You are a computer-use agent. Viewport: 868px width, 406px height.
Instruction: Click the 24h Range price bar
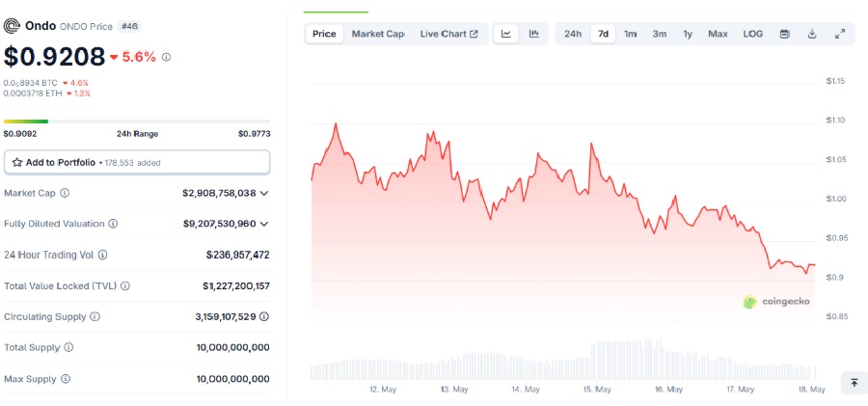[x=137, y=122]
